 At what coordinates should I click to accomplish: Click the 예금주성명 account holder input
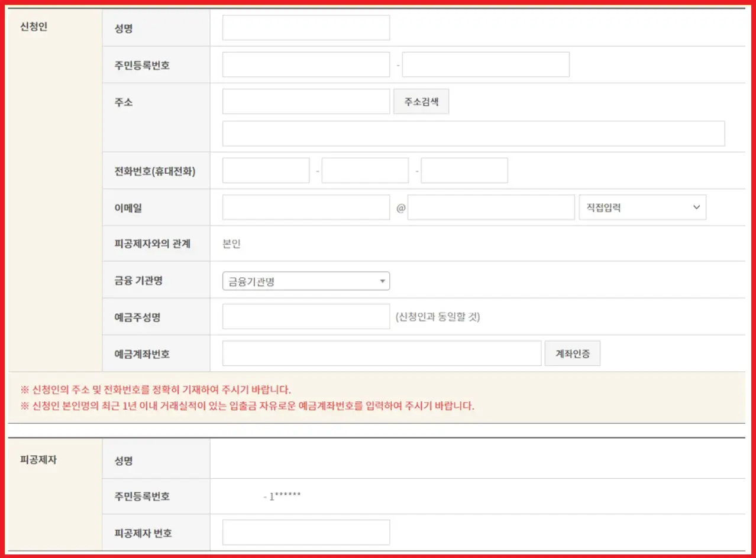[x=305, y=316]
